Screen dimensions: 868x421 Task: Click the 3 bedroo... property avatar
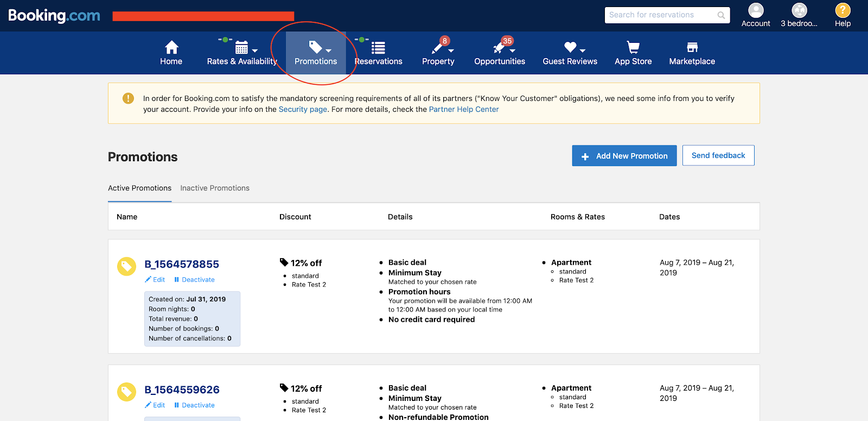799,10
